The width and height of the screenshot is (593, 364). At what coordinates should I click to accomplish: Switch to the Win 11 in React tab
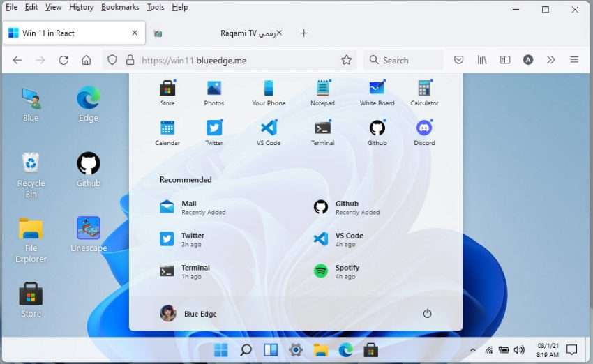74,33
